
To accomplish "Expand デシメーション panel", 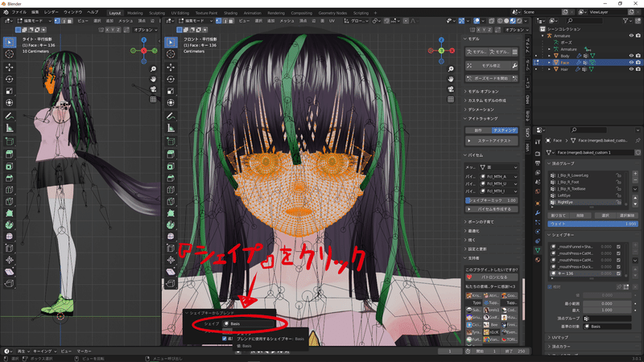I will coord(481,109).
